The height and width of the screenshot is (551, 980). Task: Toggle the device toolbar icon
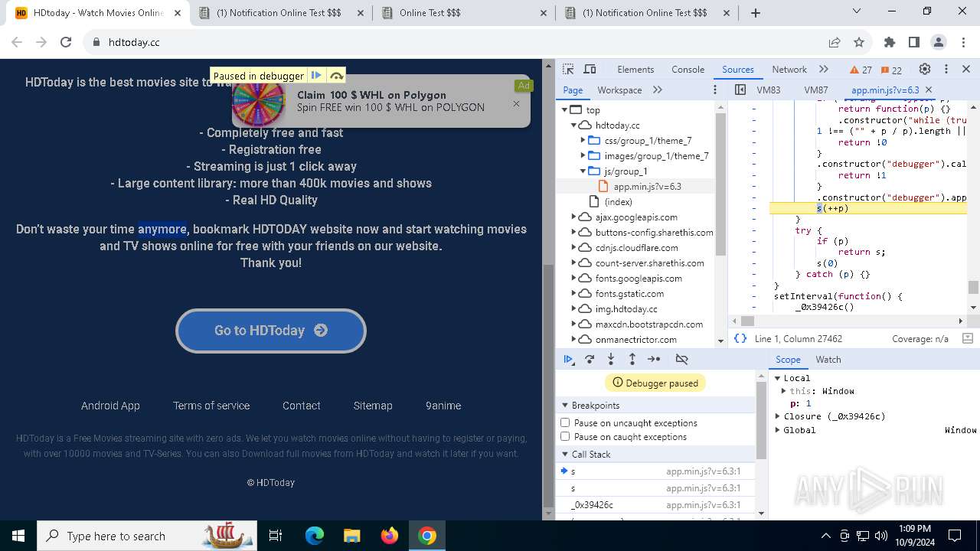coord(590,69)
